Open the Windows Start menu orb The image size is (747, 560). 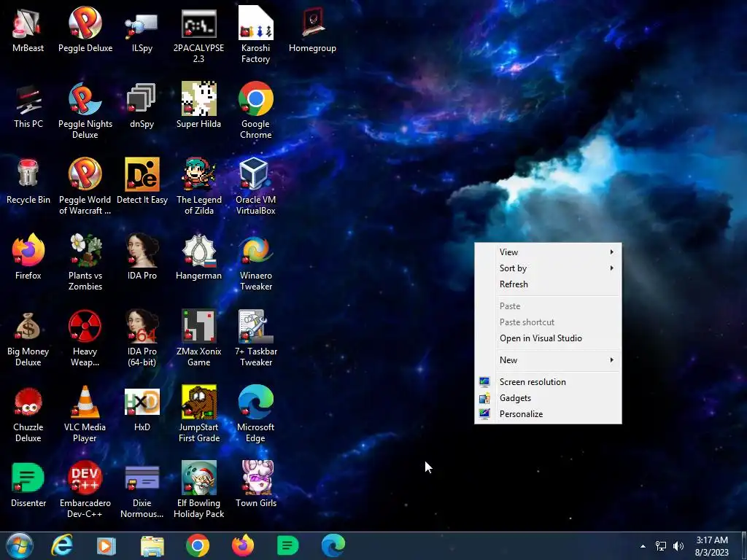click(20, 545)
